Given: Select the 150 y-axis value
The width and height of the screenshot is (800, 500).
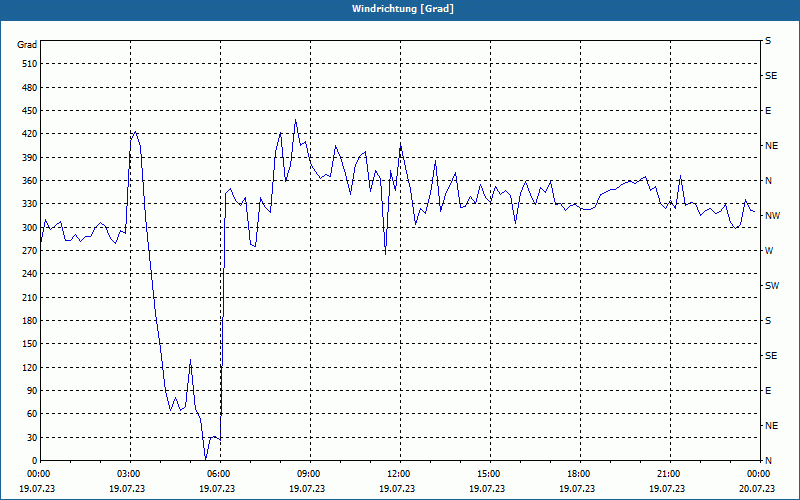Looking at the screenshot, I should point(30,344).
